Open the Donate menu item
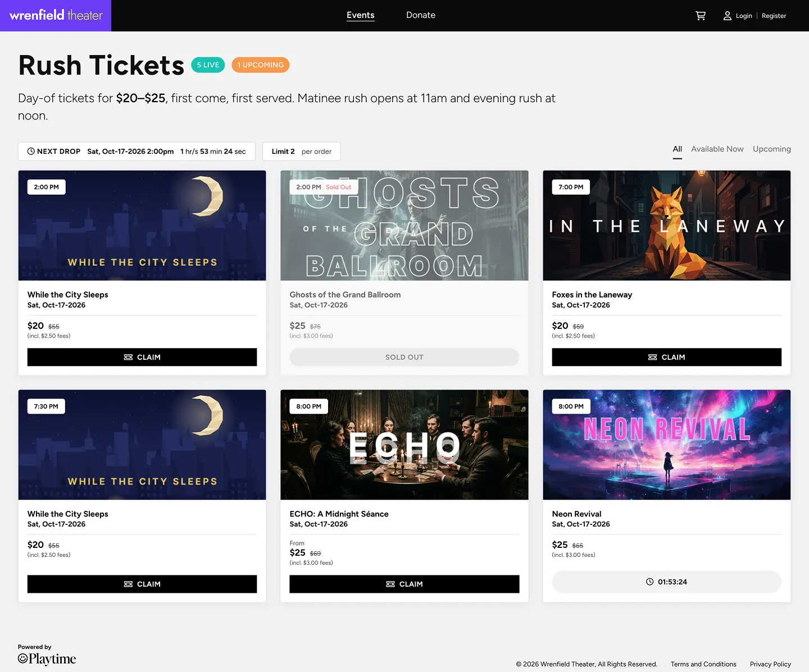The image size is (809, 672). [x=421, y=15]
